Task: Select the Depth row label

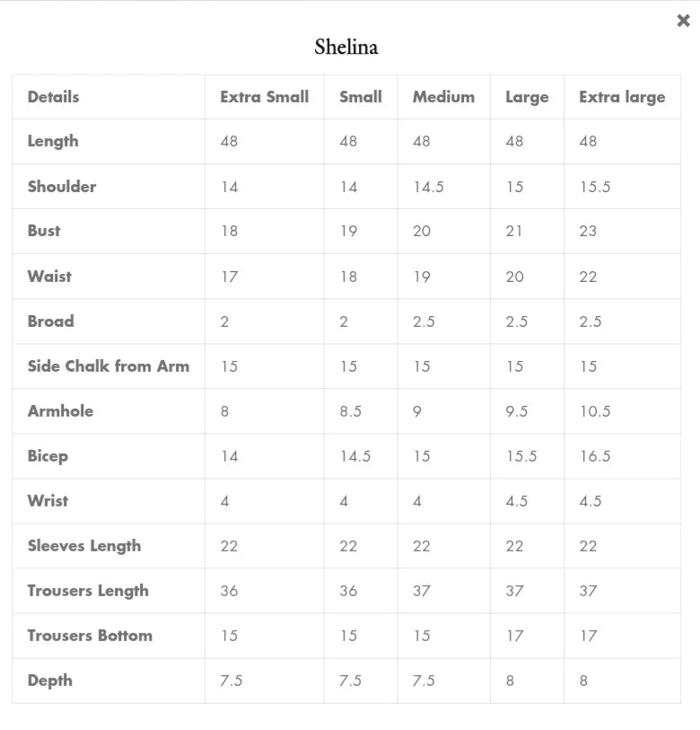Action: 49,681
